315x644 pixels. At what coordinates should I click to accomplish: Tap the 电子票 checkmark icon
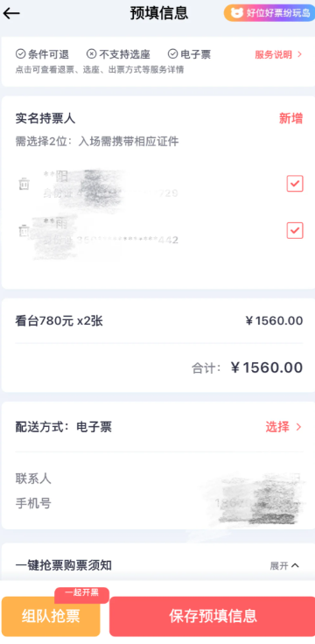pos(172,53)
